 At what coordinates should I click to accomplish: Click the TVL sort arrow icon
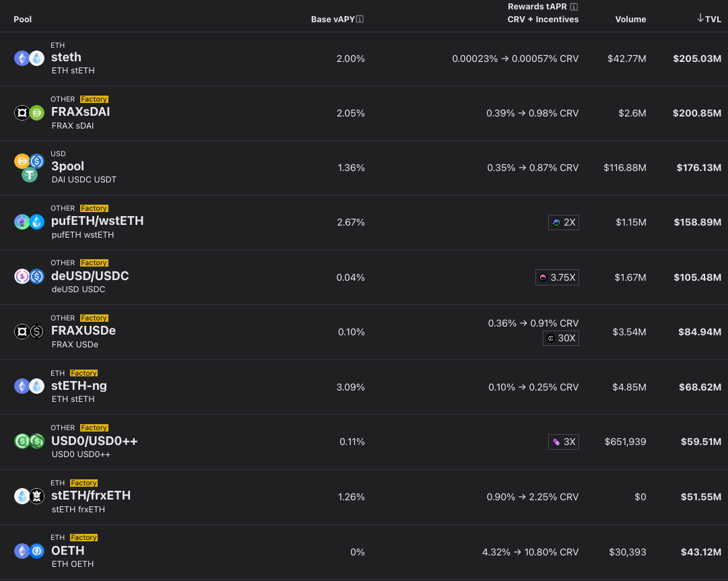click(x=700, y=18)
